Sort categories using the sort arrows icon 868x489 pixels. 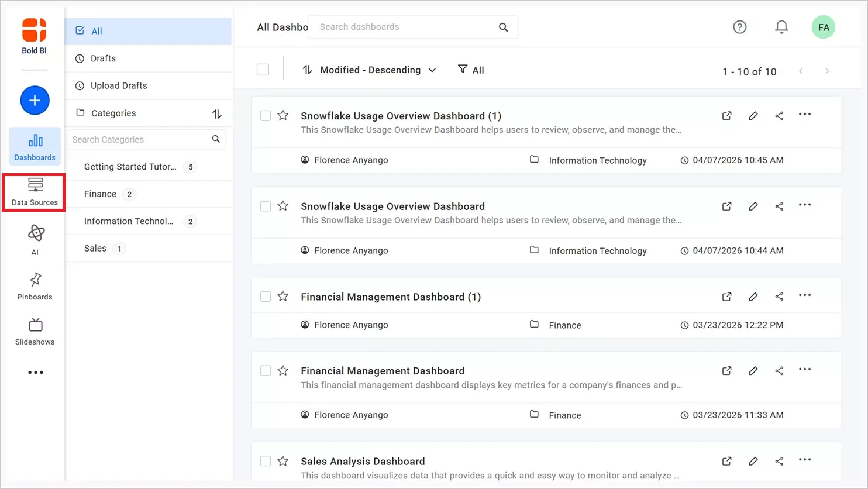(217, 114)
